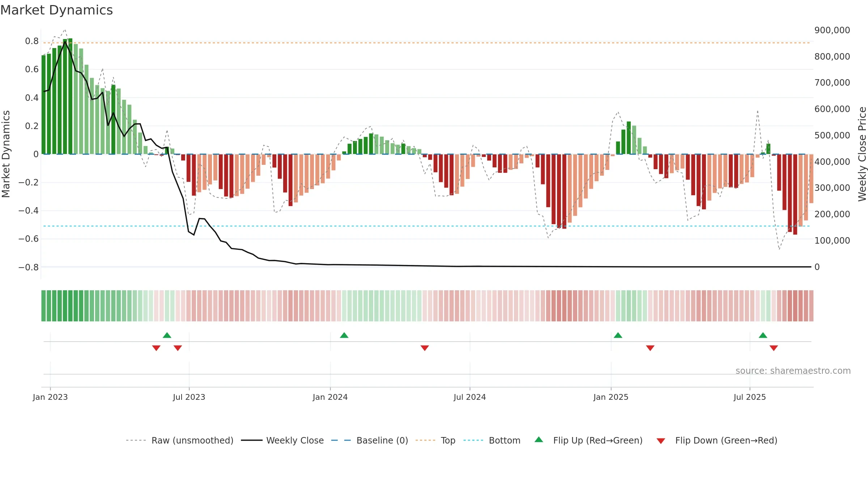The image size is (868, 488).
Task: Click the cyan dashed Bottom threshold line
Action: click(x=427, y=226)
